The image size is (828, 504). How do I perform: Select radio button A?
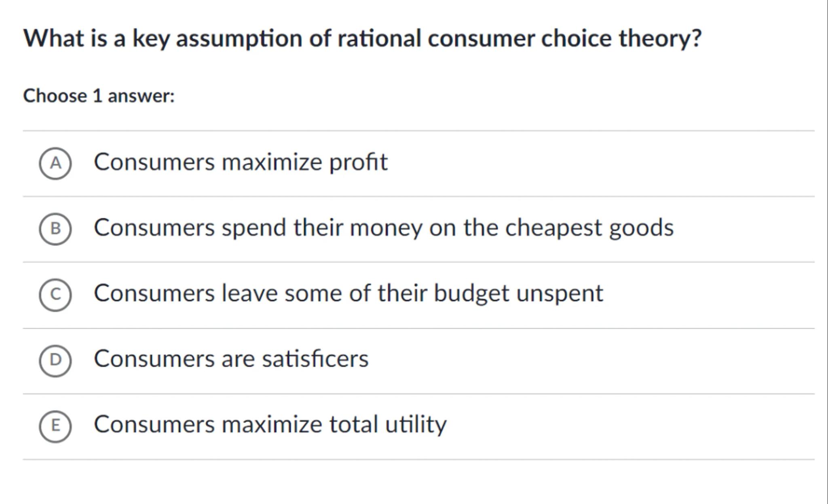[55, 163]
